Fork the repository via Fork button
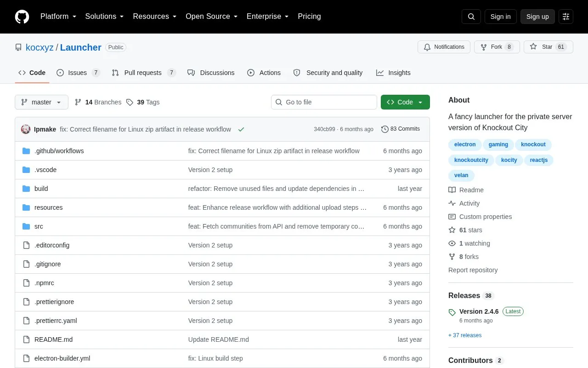This screenshot has height=368, width=588. pos(497,47)
